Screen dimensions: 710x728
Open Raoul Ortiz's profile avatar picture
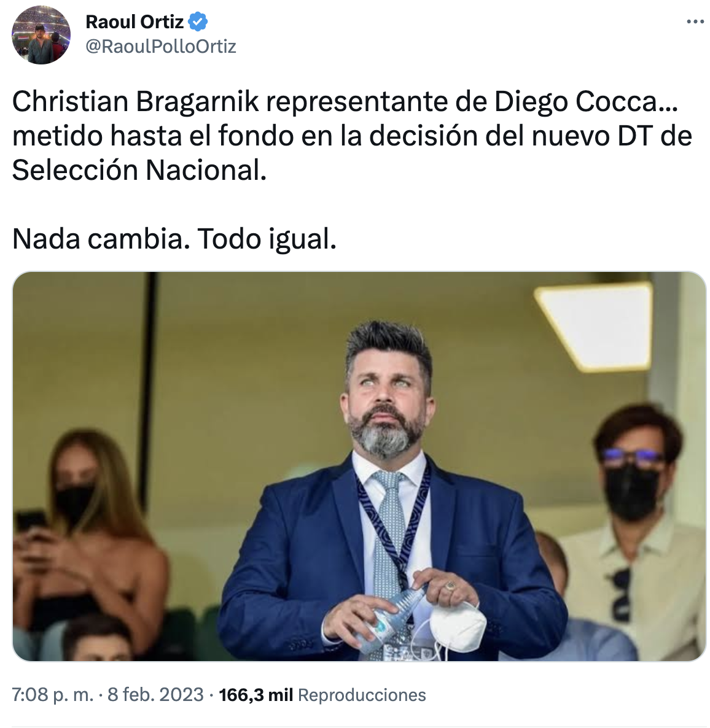(41, 35)
